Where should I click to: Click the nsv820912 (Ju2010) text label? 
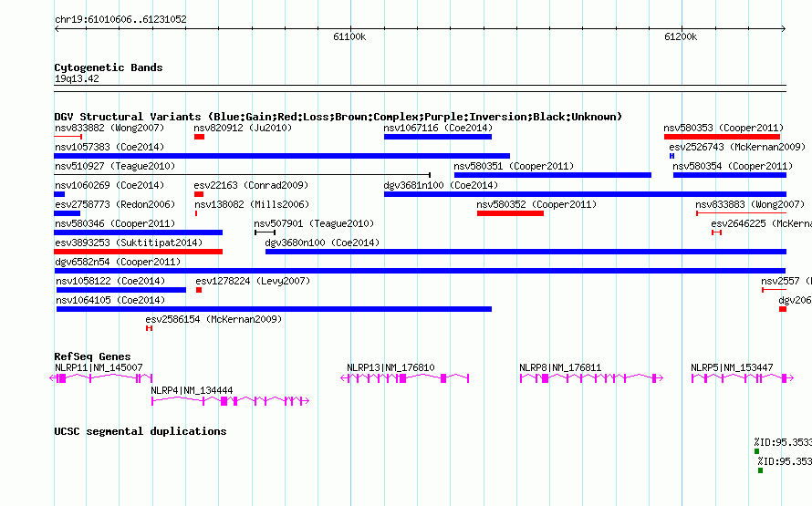243,128
